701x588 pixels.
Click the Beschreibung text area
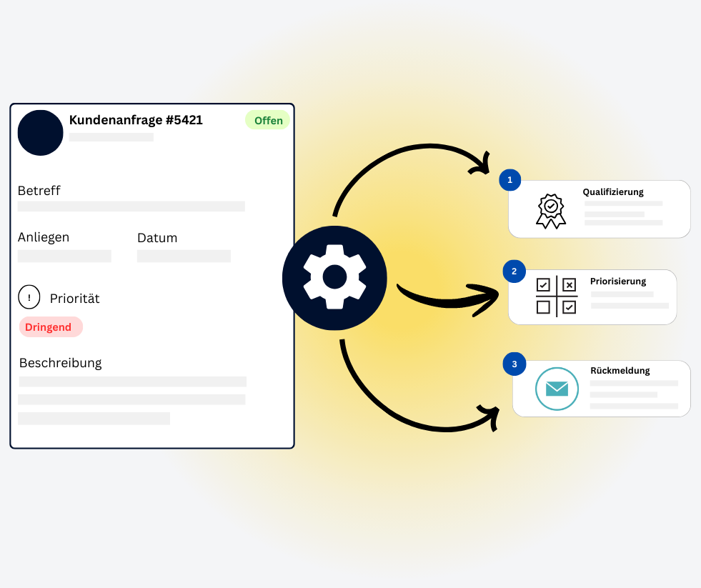[x=132, y=400]
